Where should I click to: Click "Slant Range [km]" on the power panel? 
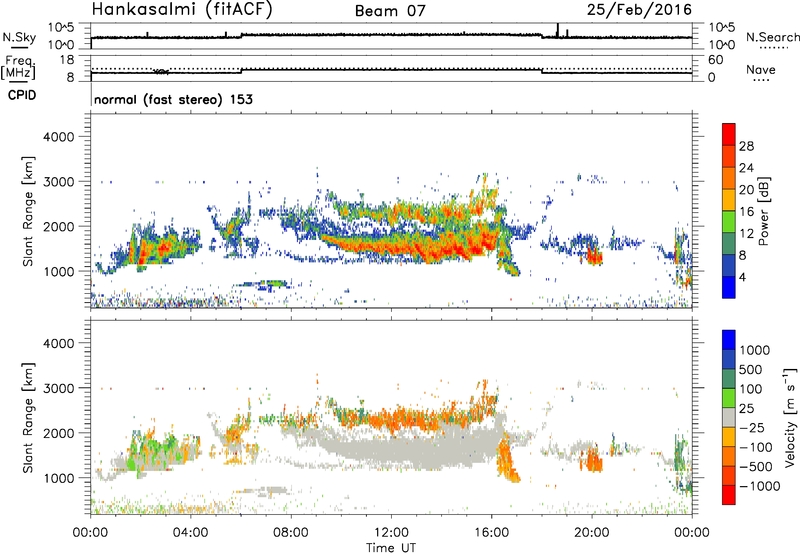point(28,211)
